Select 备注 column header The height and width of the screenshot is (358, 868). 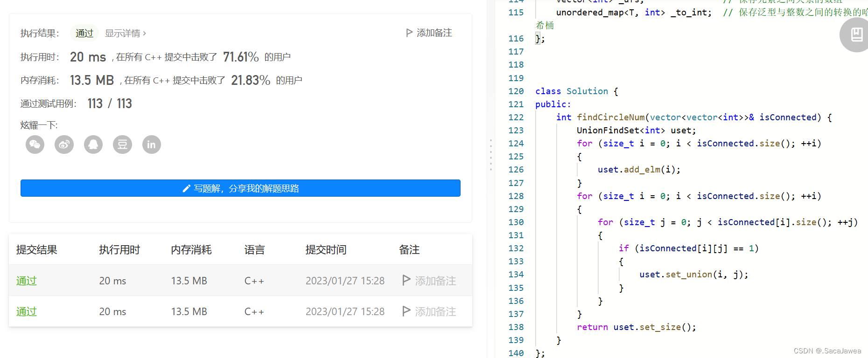(409, 250)
